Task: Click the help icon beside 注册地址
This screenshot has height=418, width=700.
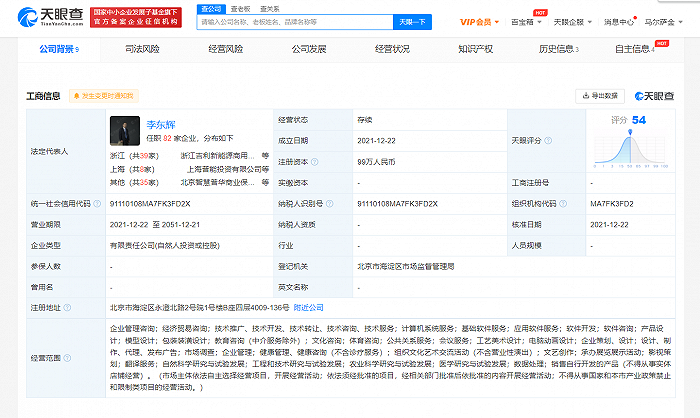Action: coord(67,308)
